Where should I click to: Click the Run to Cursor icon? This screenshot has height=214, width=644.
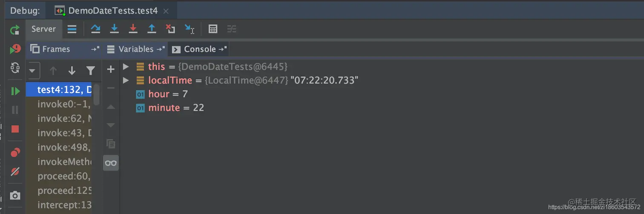click(x=189, y=29)
